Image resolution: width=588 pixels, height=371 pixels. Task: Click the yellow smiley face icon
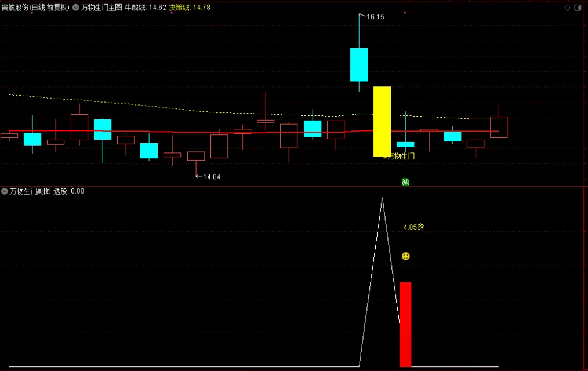click(x=405, y=256)
